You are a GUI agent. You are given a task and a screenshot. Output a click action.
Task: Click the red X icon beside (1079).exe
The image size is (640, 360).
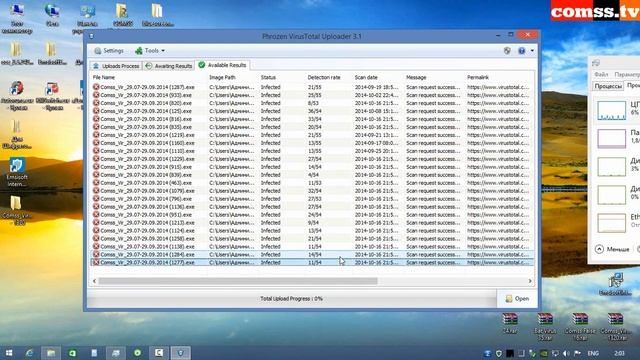click(x=96, y=191)
